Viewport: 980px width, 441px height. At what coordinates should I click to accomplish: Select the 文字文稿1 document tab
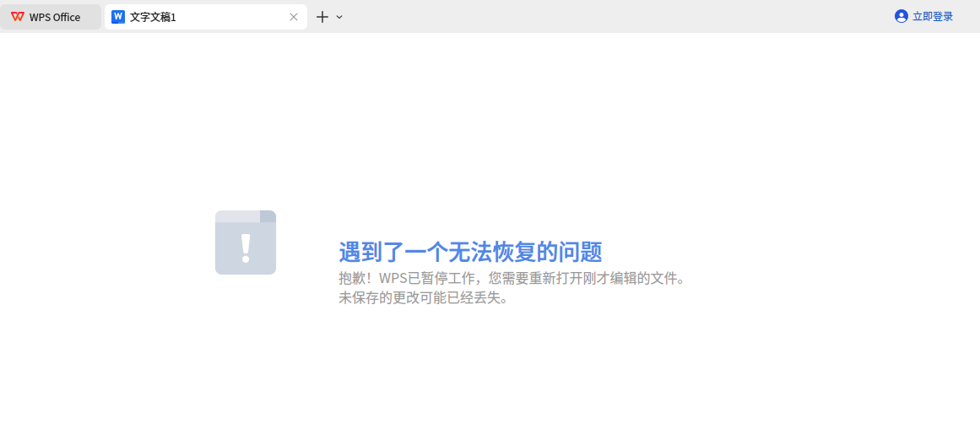(x=206, y=17)
